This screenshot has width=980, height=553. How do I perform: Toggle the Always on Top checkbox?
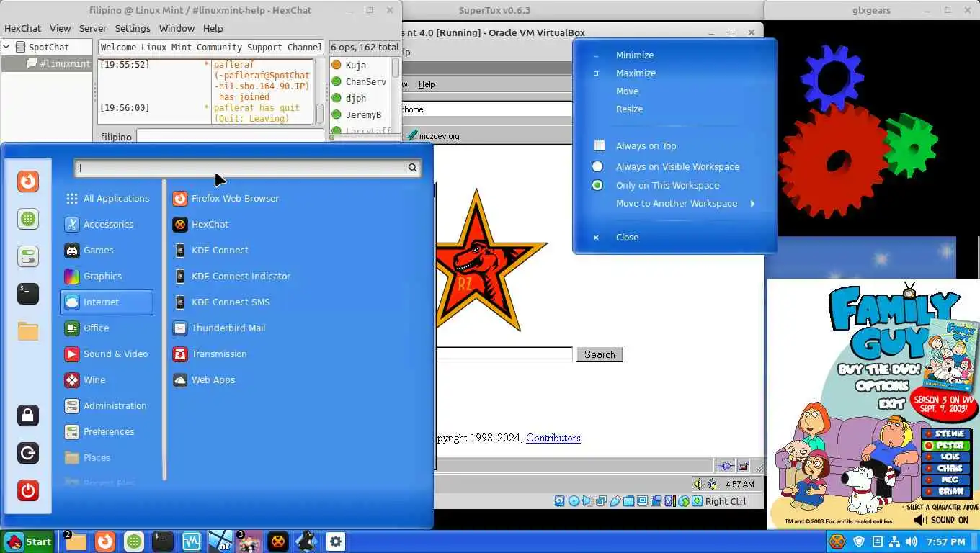click(599, 145)
